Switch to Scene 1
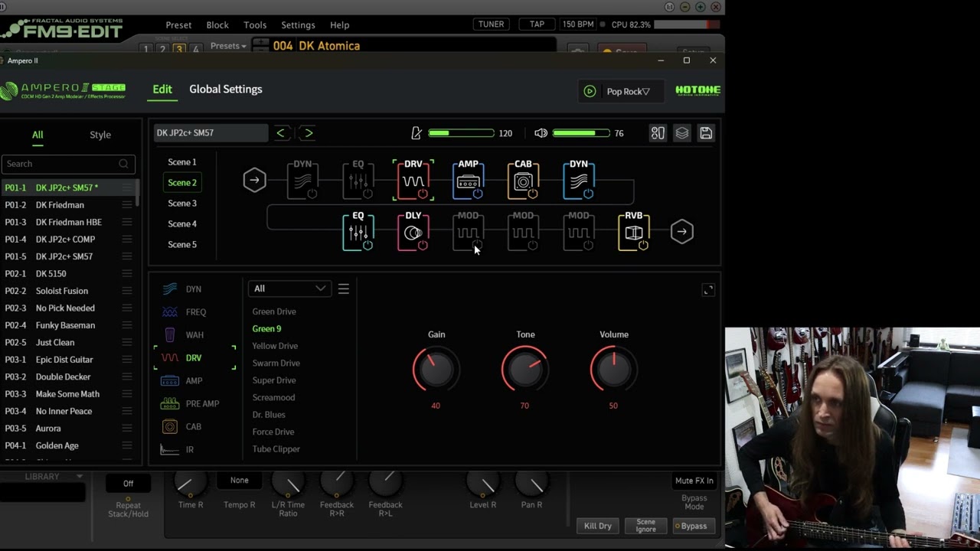 [x=182, y=162]
